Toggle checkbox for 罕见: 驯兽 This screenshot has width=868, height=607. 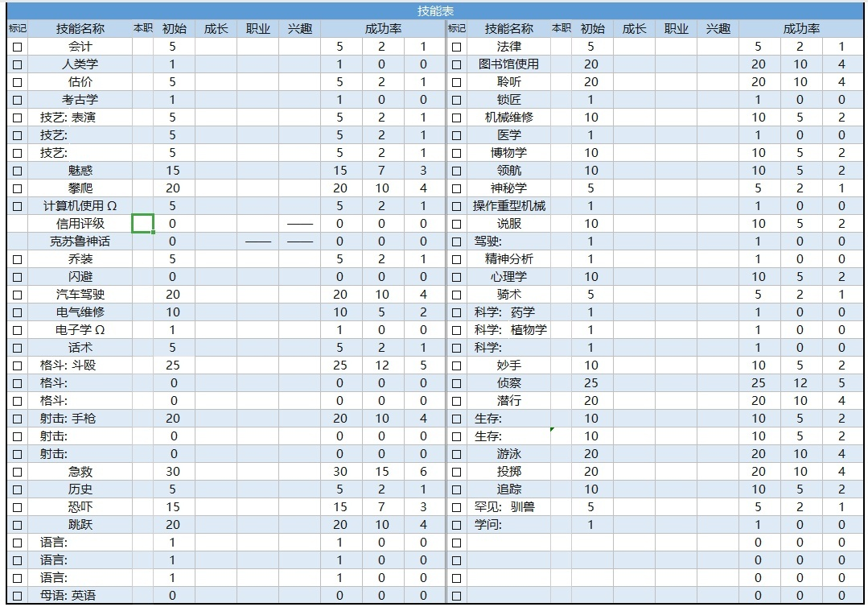click(x=457, y=508)
